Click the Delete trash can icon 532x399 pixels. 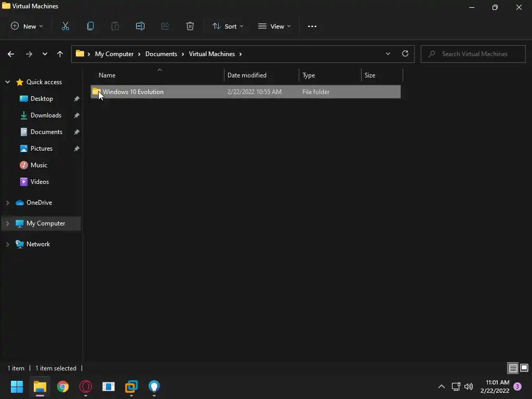coord(190,26)
